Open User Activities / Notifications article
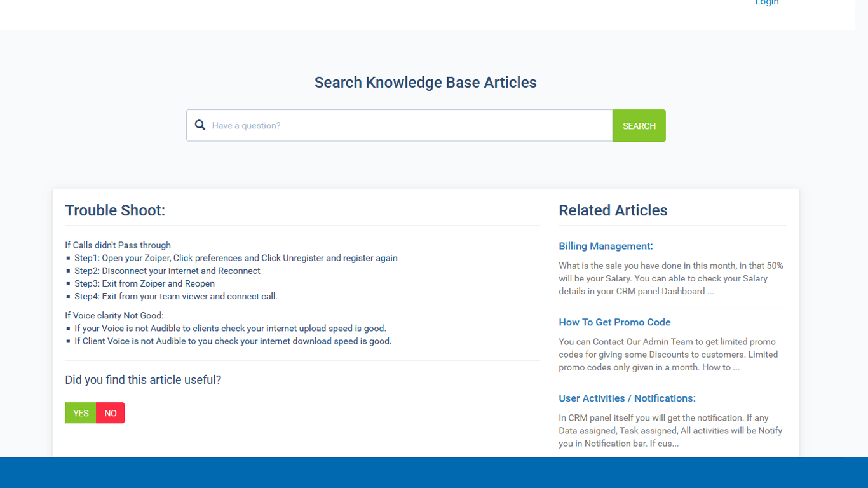This screenshot has height=488, width=868. pos(627,398)
